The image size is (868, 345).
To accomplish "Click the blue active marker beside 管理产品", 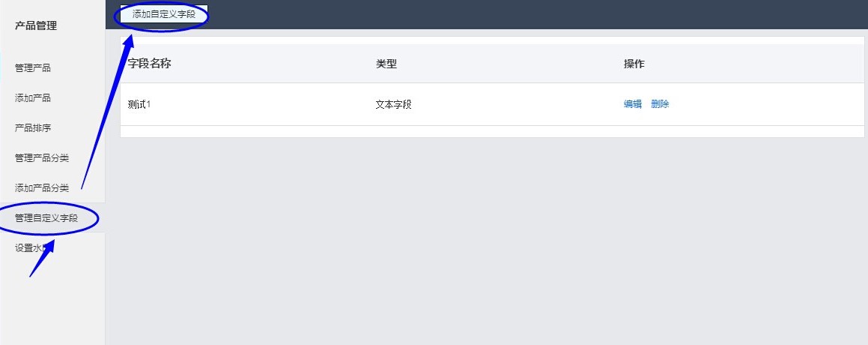I will point(1,67).
